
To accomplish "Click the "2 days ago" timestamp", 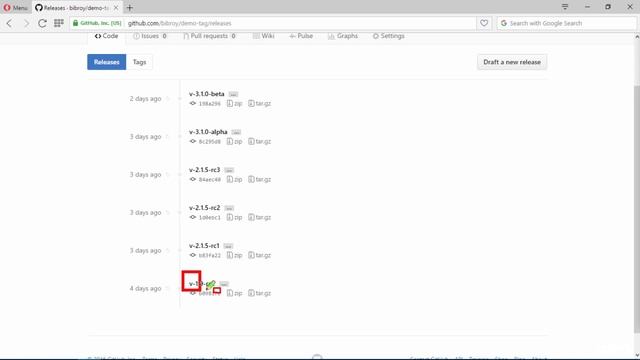I will point(145,99).
